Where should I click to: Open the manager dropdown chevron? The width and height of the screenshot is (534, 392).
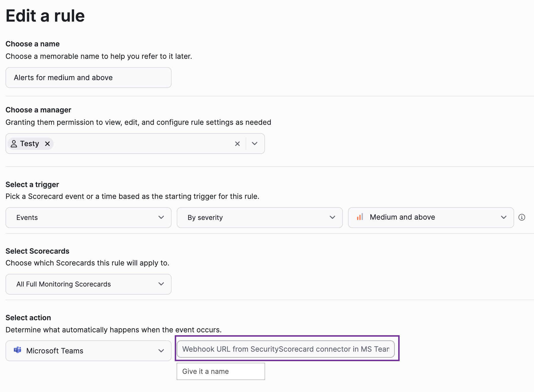(254, 144)
